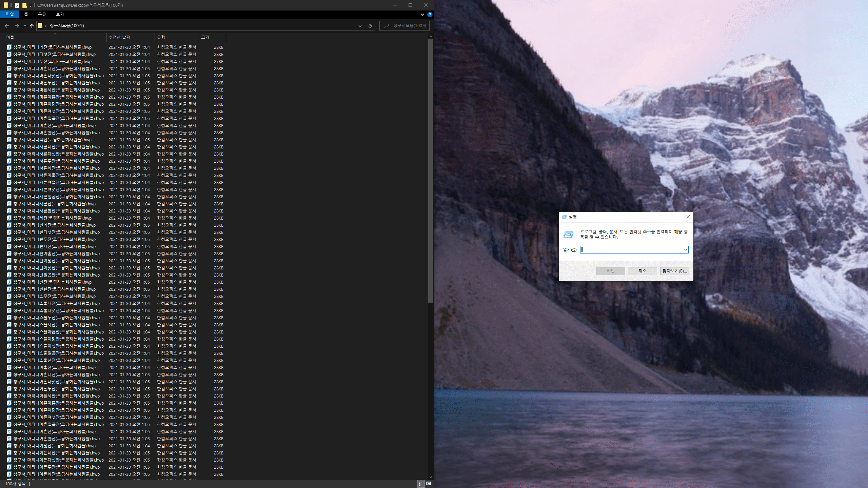Click the Properties icon in quick access toolbar
This screenshot has height=488, width=868.
(17, 5)
